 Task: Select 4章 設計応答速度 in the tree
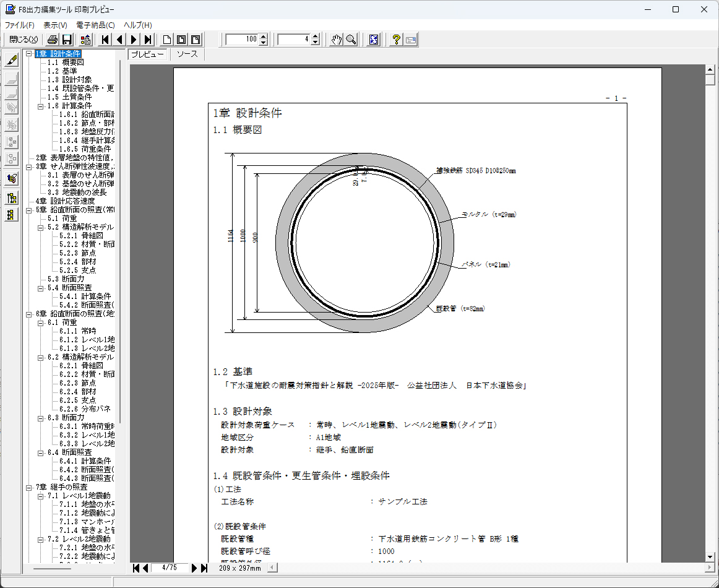(64, 201)
